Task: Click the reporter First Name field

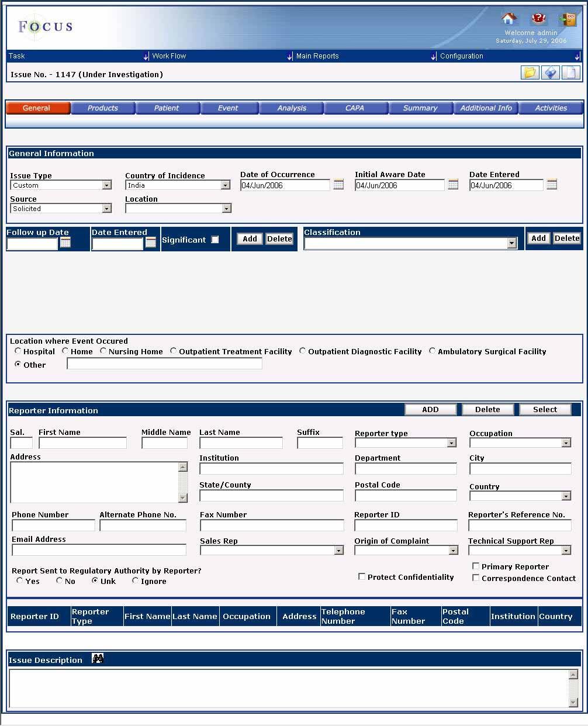Action: pyautogui.click(x=82, y=442)
